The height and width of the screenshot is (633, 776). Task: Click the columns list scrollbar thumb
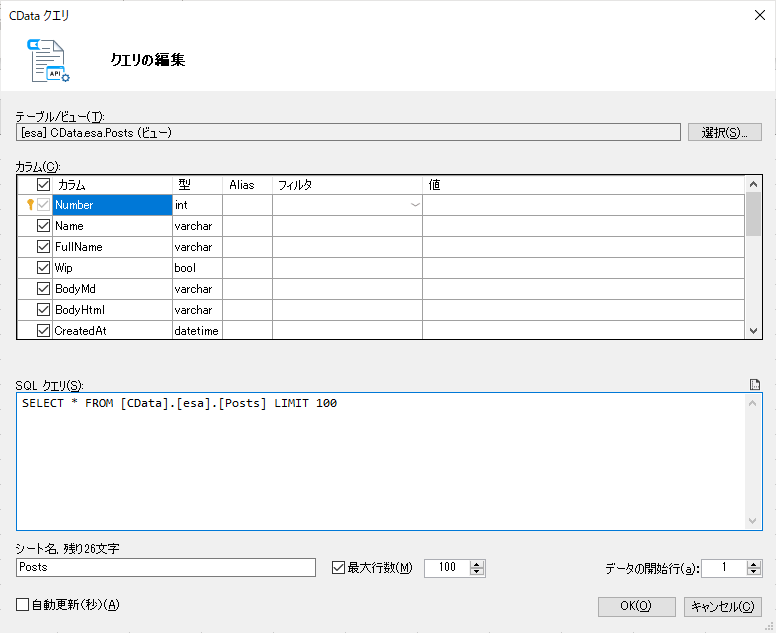point(753,214)
